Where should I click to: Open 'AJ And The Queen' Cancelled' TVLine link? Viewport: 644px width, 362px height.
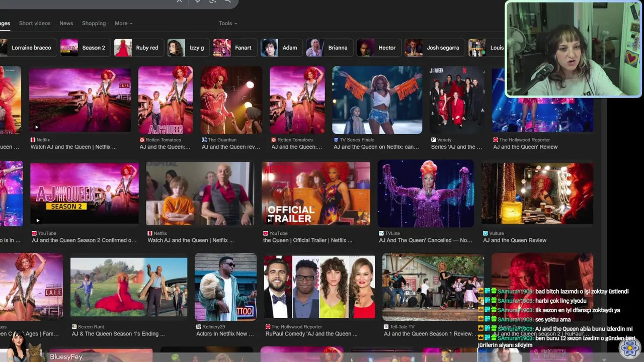click(x=425, y=240)
